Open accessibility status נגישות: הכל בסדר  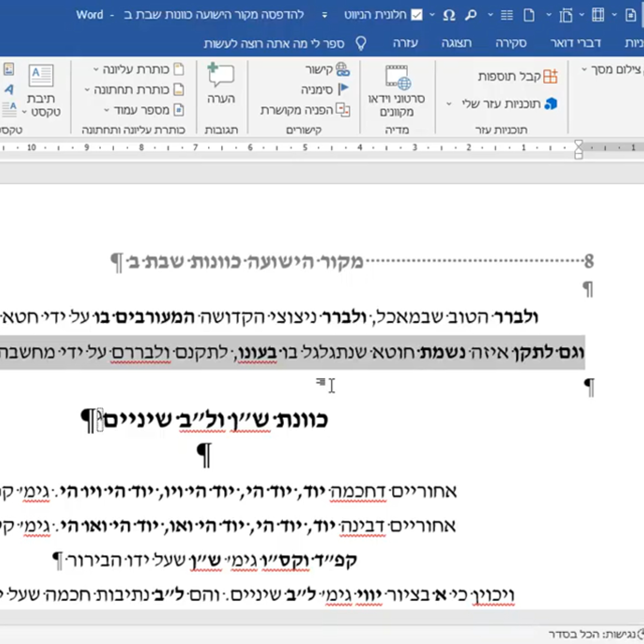[592, 634]
